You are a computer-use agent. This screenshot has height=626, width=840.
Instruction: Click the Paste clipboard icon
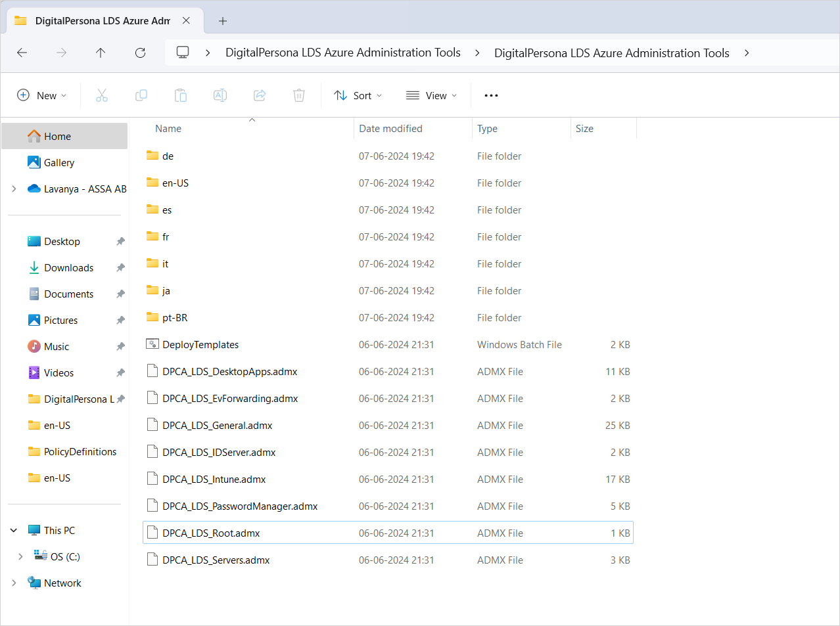181,95
